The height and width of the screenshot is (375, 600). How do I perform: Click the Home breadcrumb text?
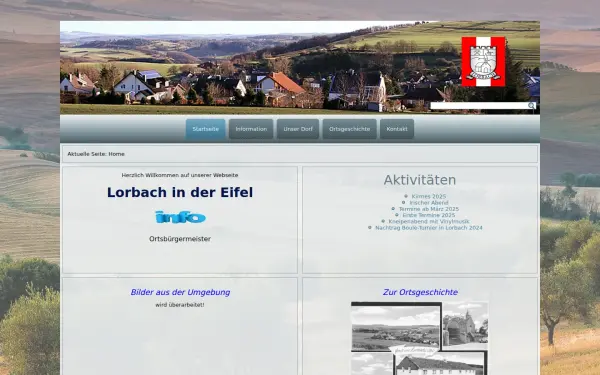(116, 154)
